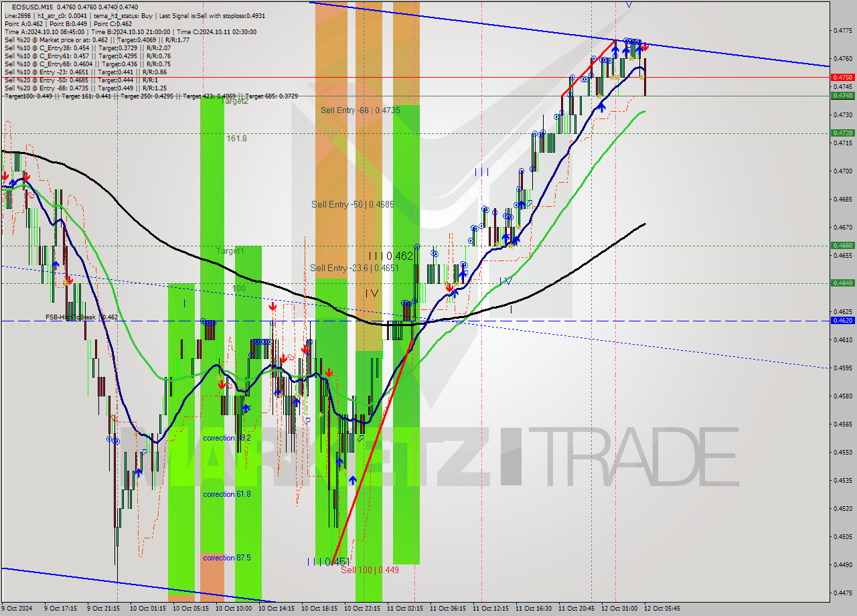Click the 0.4550 price axis value
Image resolution: width=857 pixels, height=616 pixels.
[x=842, y=452]
